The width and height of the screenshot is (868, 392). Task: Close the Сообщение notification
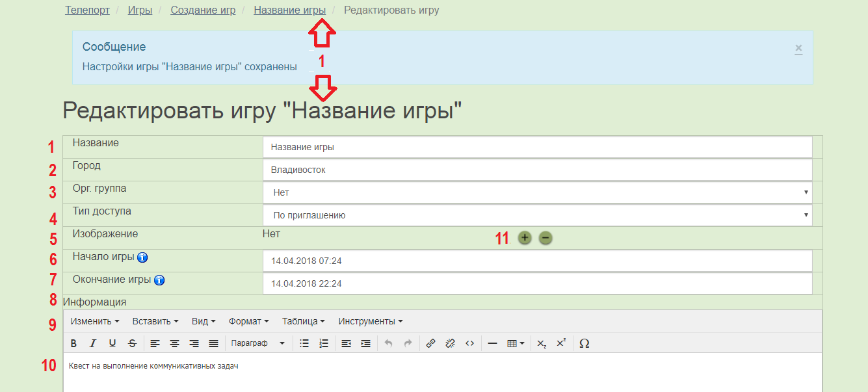click(x=798, y=49)
